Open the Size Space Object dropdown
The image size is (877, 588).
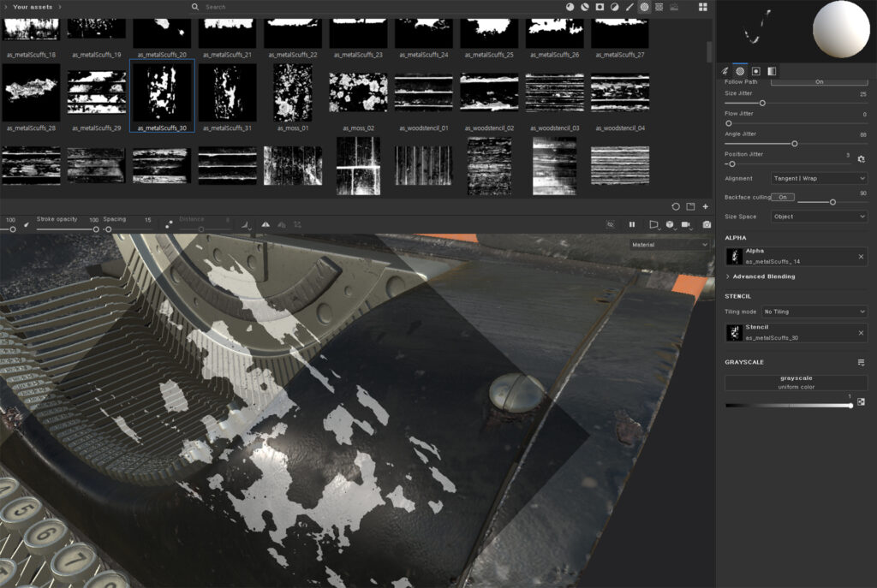pyautogui.click(x=819, y=217)
